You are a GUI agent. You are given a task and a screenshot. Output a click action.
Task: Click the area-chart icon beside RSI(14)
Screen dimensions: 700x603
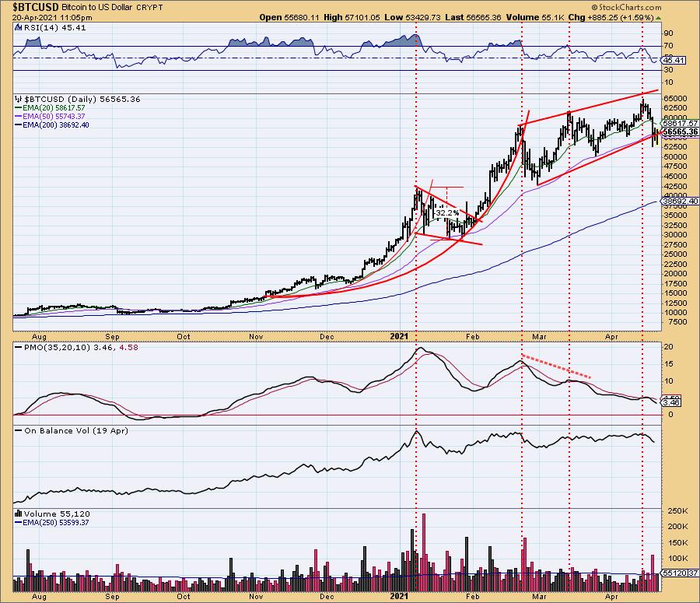click(19, 27)
